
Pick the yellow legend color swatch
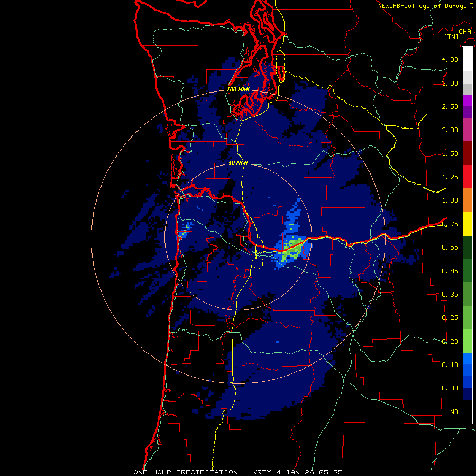pyautogui.click(x=467, y=224)
